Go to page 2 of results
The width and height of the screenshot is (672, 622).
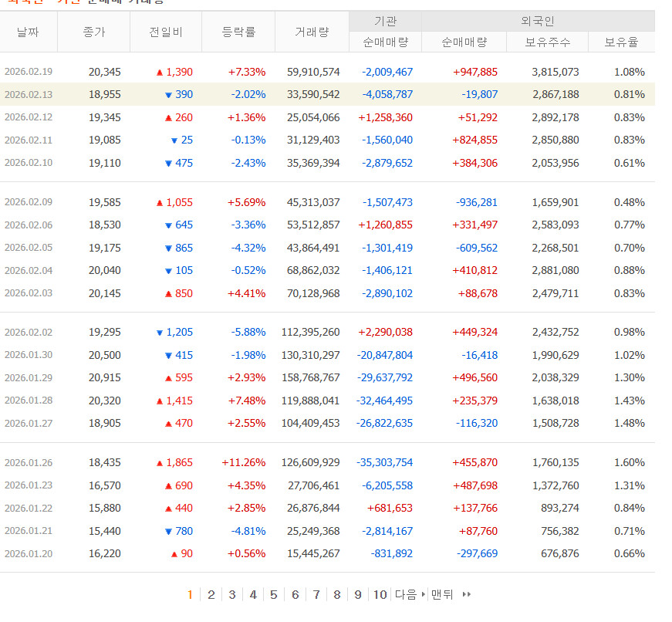(211, 595)
